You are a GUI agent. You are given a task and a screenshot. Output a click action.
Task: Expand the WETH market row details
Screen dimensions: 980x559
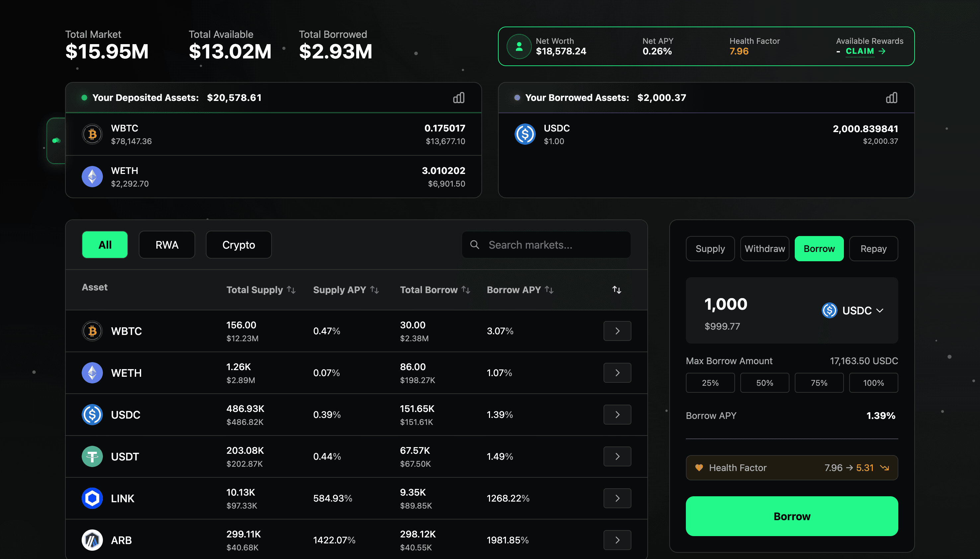click(x=617, y=372)
